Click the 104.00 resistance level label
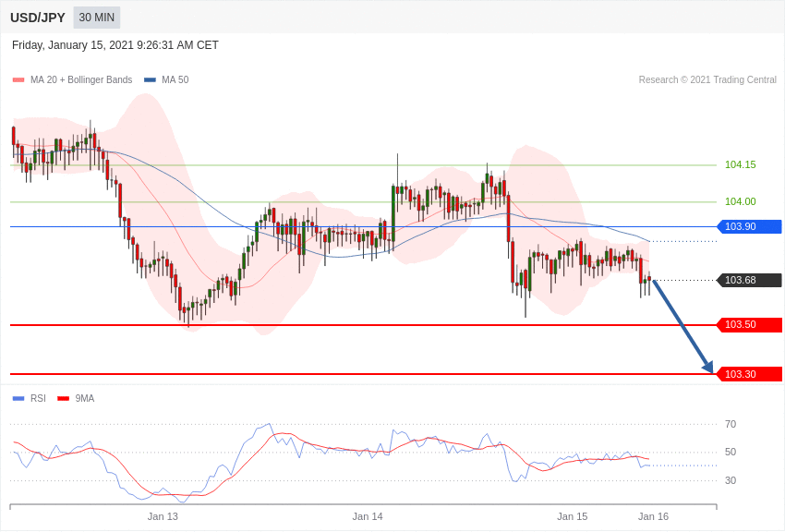This screenshot has height=532, width=785. (x=741, y=201)
